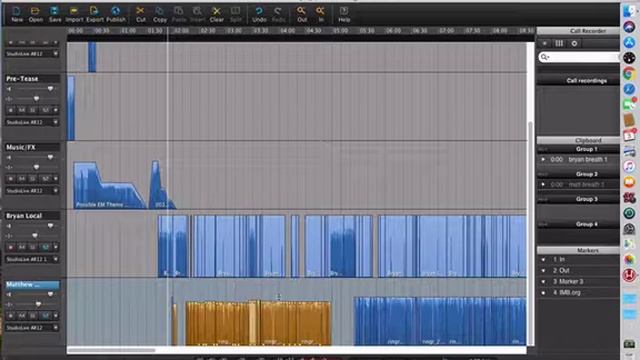Image resolution: width=640 pixels, height=360 pixels.
Task: Click the Publish globe icon
Action: coord(116,11)
